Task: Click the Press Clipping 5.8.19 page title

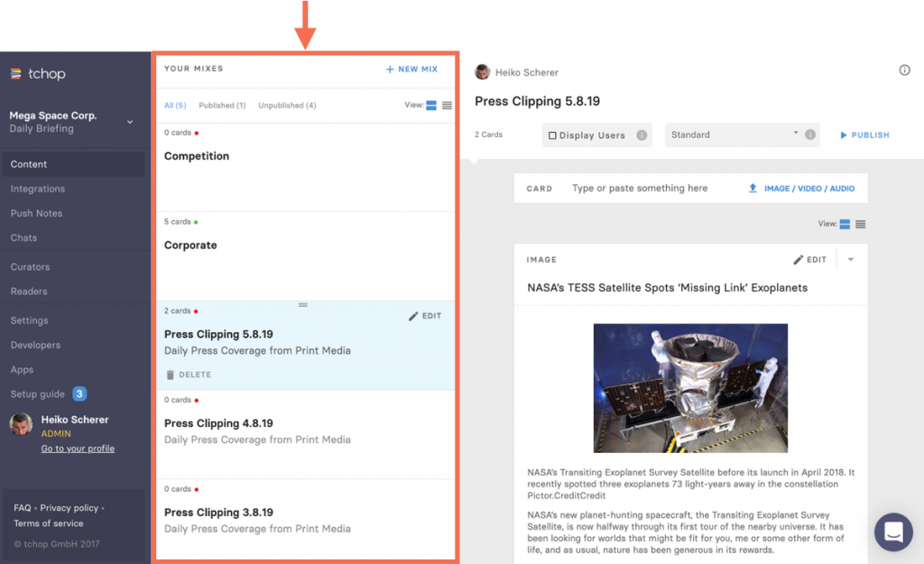Action: (x=538, y=101)
